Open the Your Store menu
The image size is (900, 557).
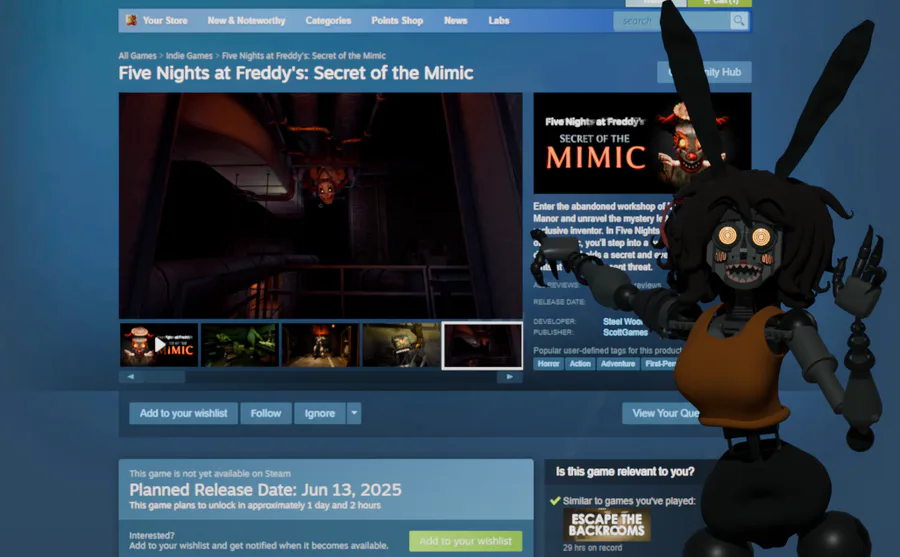165,21
